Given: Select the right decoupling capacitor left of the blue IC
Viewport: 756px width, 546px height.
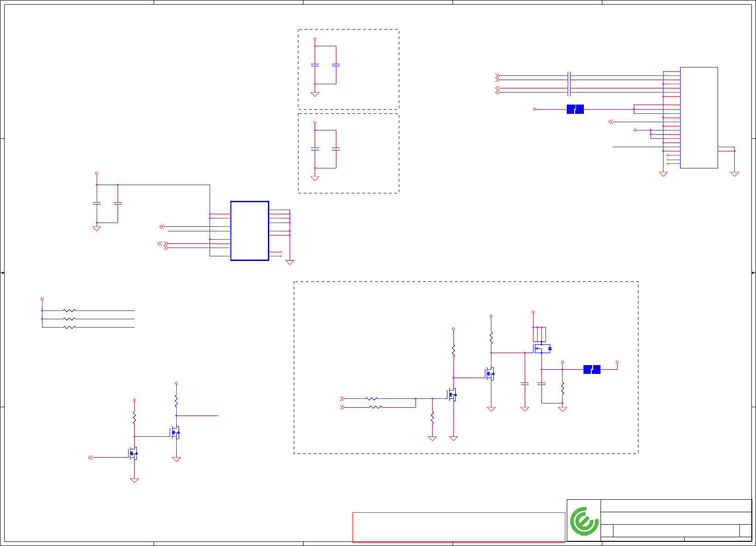Looking at the screenshot, I should pyautogui.click(x=118, y=203).
